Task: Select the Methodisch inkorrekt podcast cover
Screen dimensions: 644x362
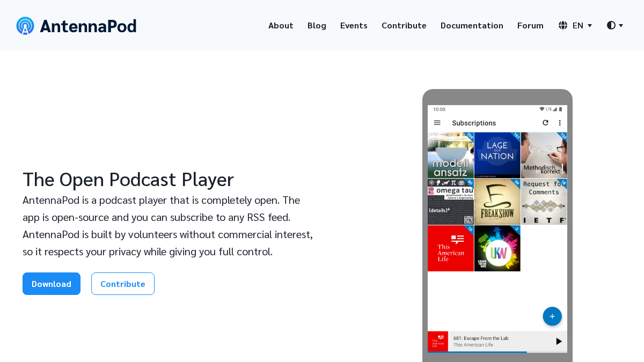Action: 544,155
